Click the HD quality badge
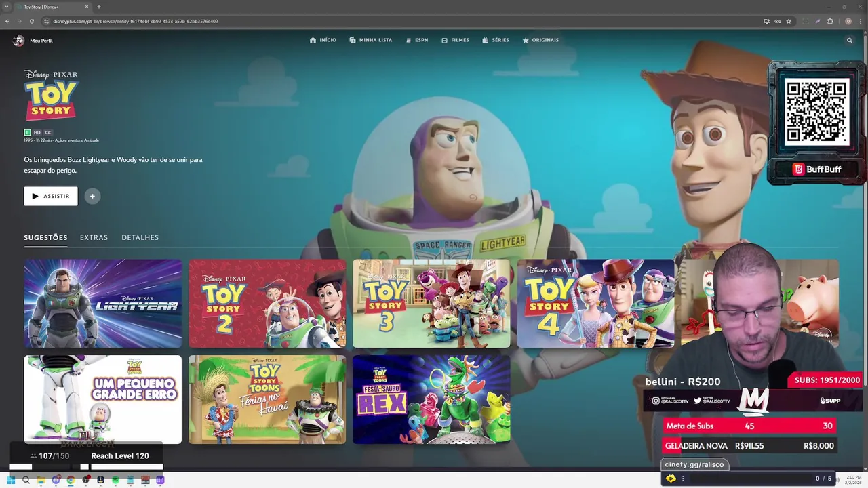Image resolution: width=868 pixels, height=488 pixels. (x=37, y=133)
